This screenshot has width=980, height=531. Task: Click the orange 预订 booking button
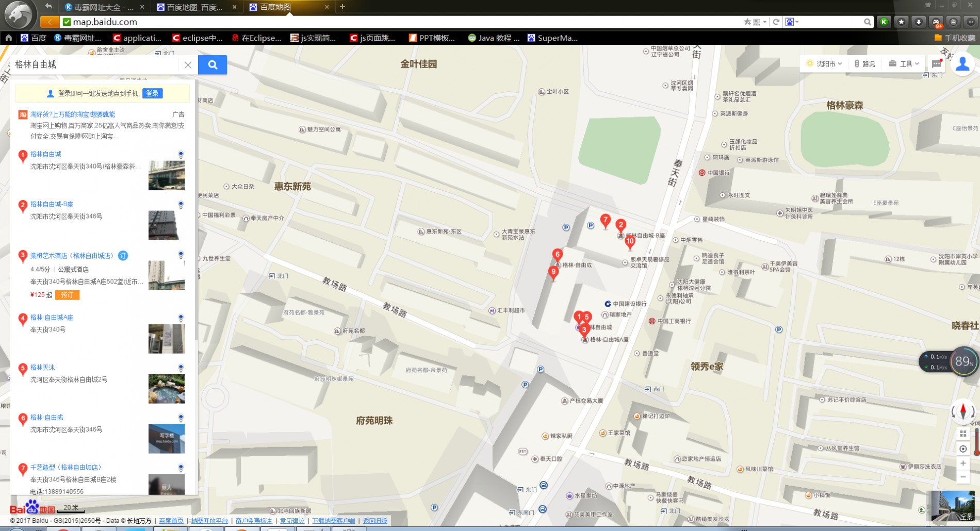pos(68,295)
